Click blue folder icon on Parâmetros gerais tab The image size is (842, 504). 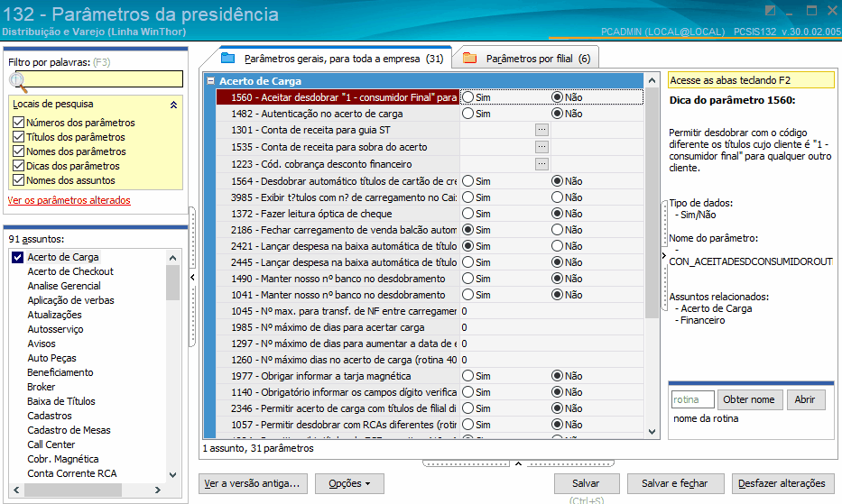pyautogui.click(x=228, y=58)
